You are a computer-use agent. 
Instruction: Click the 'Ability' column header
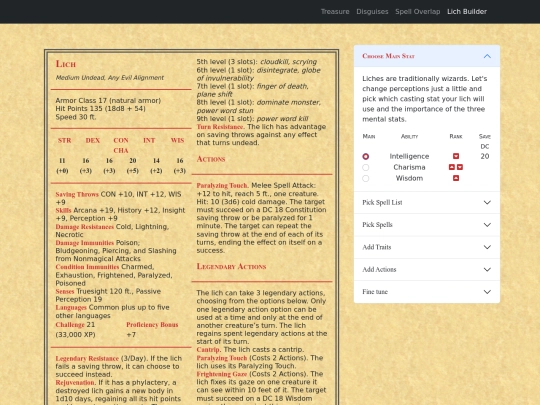409,136
